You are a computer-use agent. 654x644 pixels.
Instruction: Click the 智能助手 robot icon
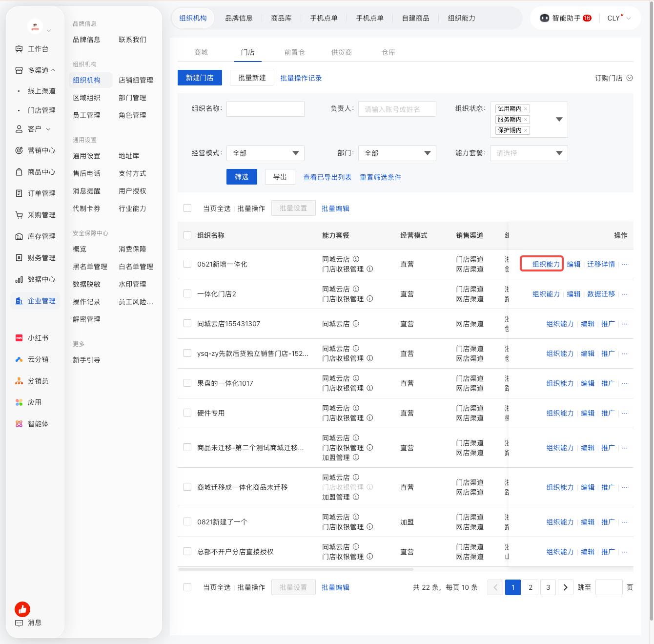click(x=545, y=18)
